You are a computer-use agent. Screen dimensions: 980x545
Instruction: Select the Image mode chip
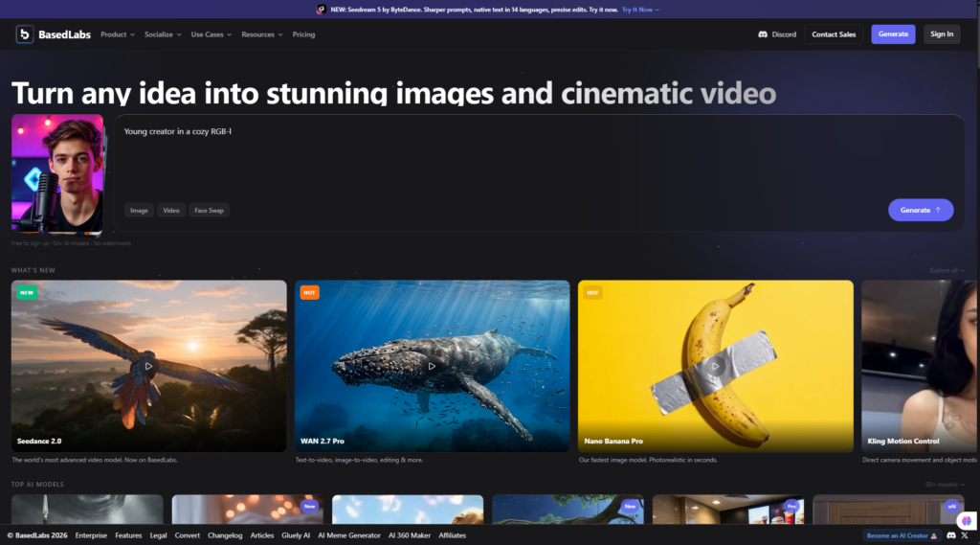click(x=139, y=210)
